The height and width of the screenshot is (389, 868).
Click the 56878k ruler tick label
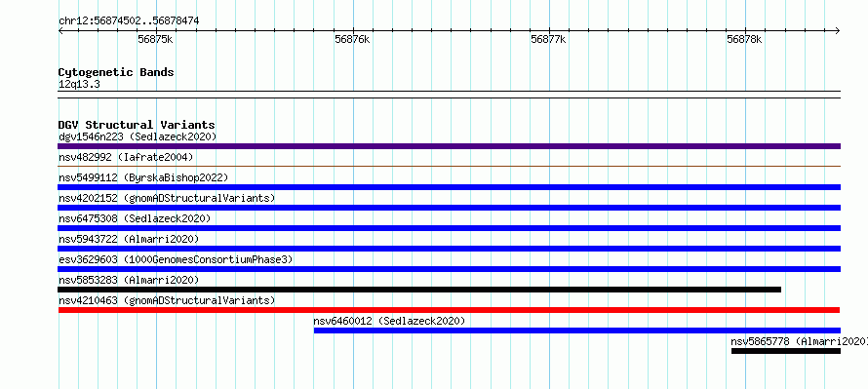[x=744, y=40]
